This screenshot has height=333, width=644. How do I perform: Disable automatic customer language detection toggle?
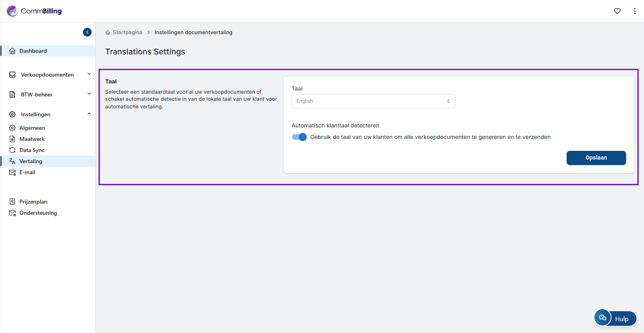pyautogui.click(x=299, y=137)
